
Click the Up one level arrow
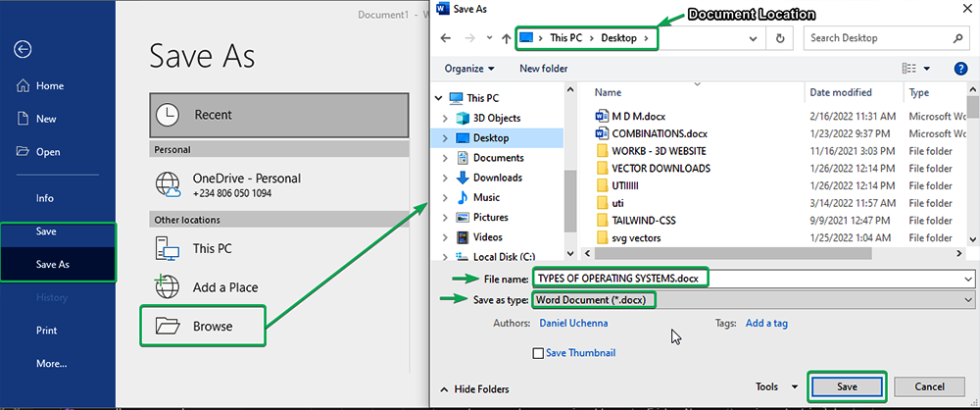coord(507,38)
